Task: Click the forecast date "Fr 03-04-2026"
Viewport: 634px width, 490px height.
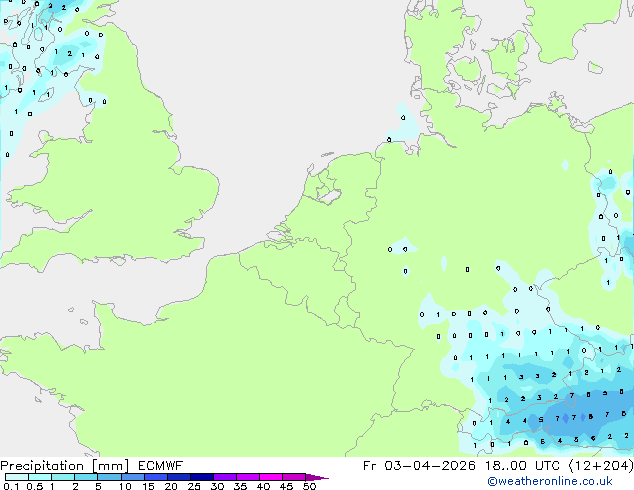Action: (419, 466)
